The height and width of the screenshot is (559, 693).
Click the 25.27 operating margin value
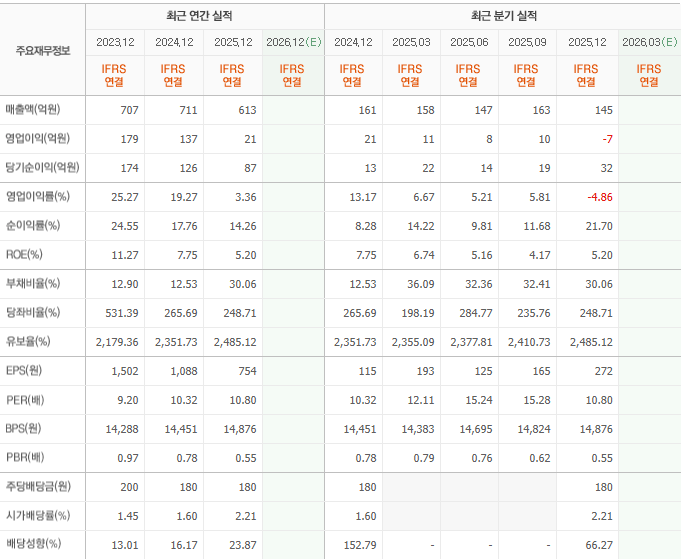click(125, 197)
